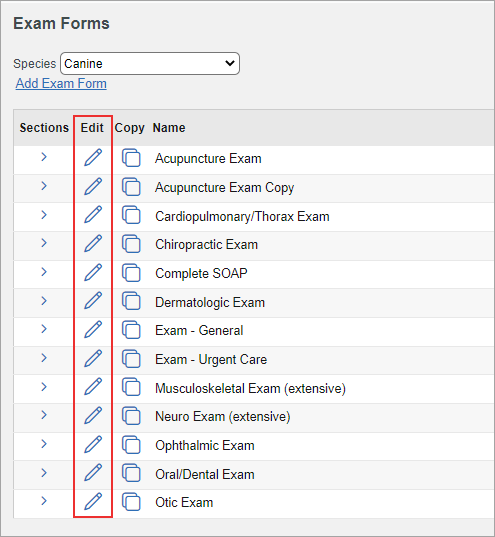The height and width of the screenshot is (537, 495).
Task: Expand sections of Acupuncture Exam Copy
Action: (x=44, y=186)
